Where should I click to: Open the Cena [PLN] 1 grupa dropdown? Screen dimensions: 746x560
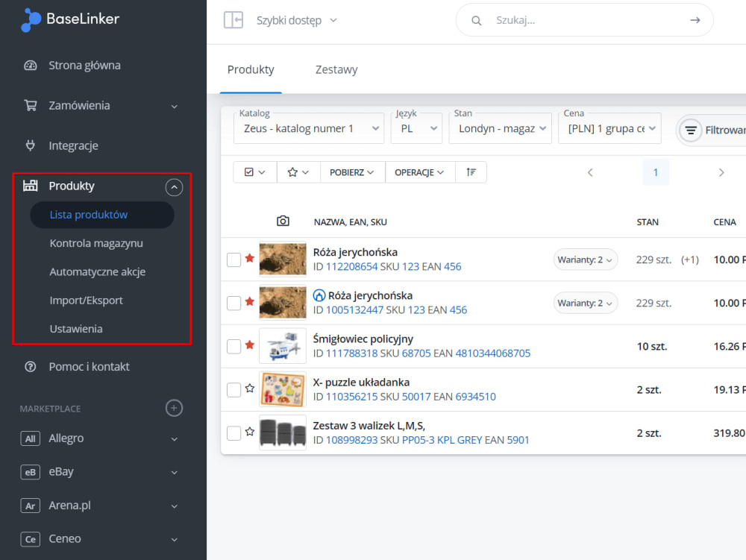609,128
